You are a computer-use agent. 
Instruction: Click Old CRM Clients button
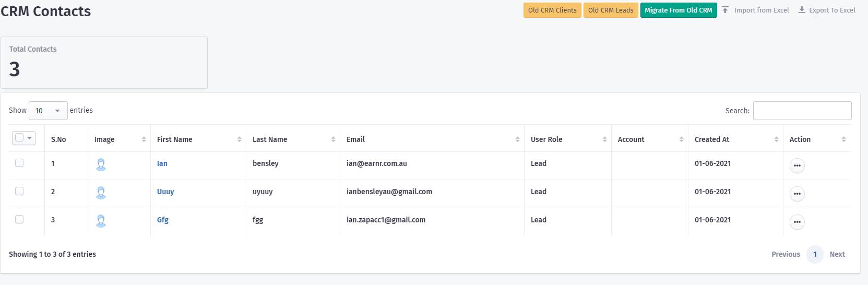pyautogui.click(x=552, y=10)
